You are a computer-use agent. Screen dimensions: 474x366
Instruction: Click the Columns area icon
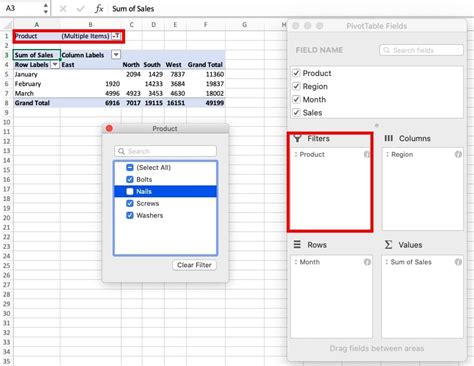click(x=388, y=138)
